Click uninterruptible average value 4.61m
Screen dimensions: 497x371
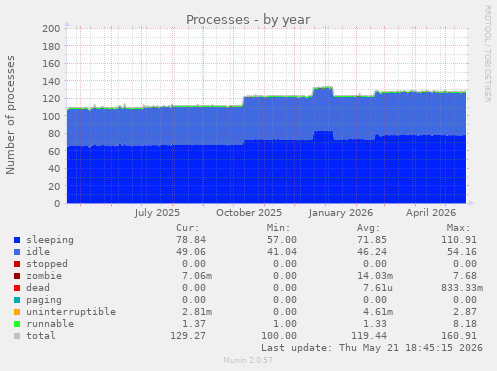click(x=378, y=312)
